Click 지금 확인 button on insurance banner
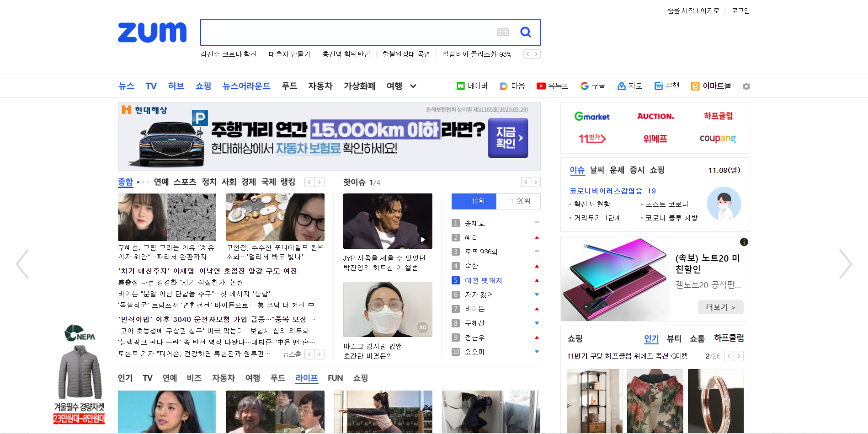Screen dimensions: 868x434 (x=508, y=138)
